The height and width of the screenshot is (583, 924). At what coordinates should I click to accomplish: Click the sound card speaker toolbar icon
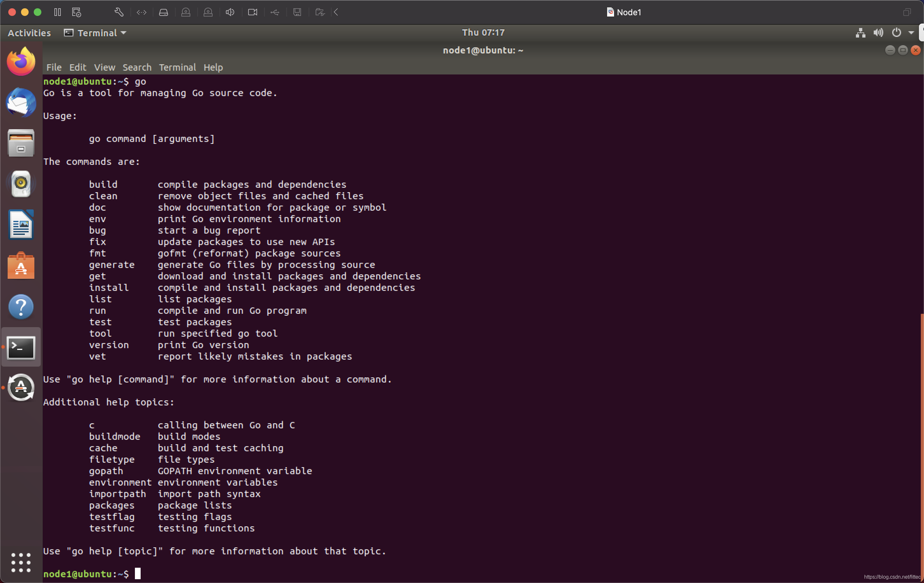230,12
